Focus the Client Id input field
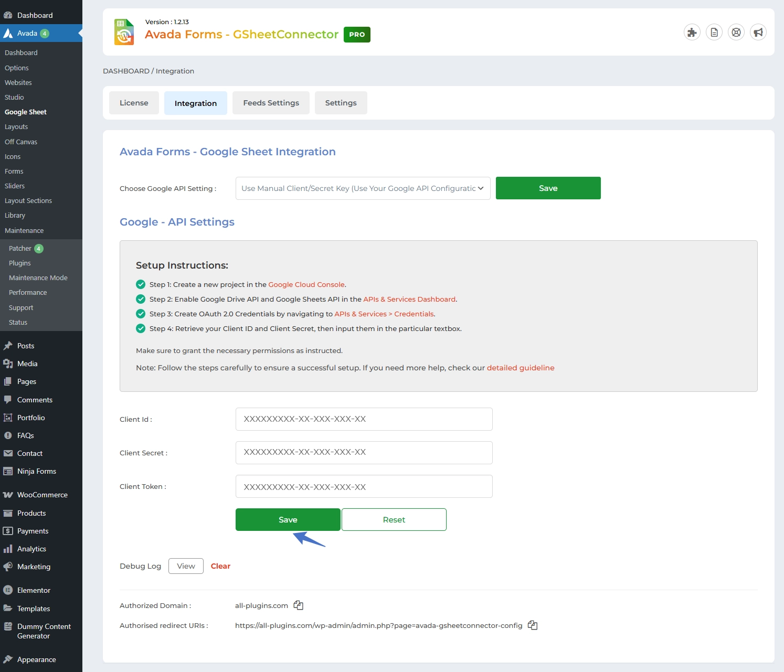The height and width of the screenshot is (672, 784). tap(364, 419)
